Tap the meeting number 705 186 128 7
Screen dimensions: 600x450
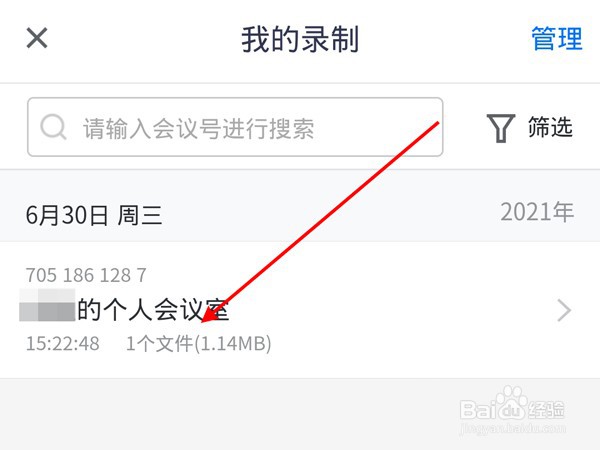coord(86,275)
